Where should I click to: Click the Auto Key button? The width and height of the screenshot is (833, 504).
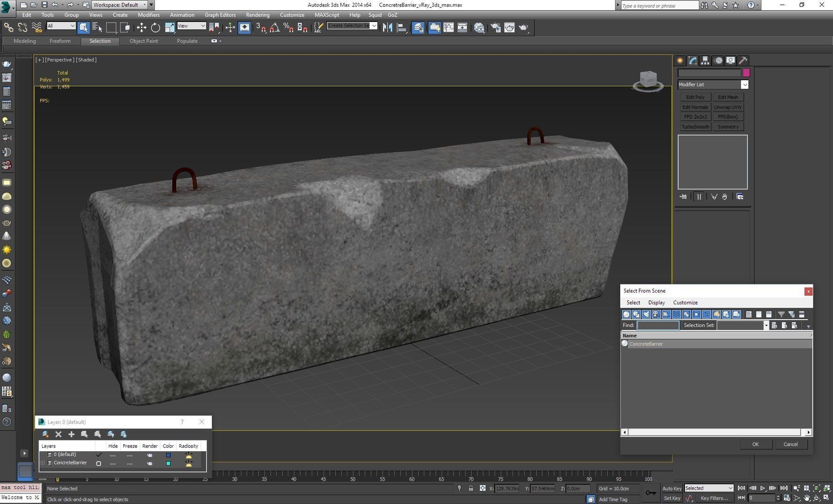click(672, 488)
